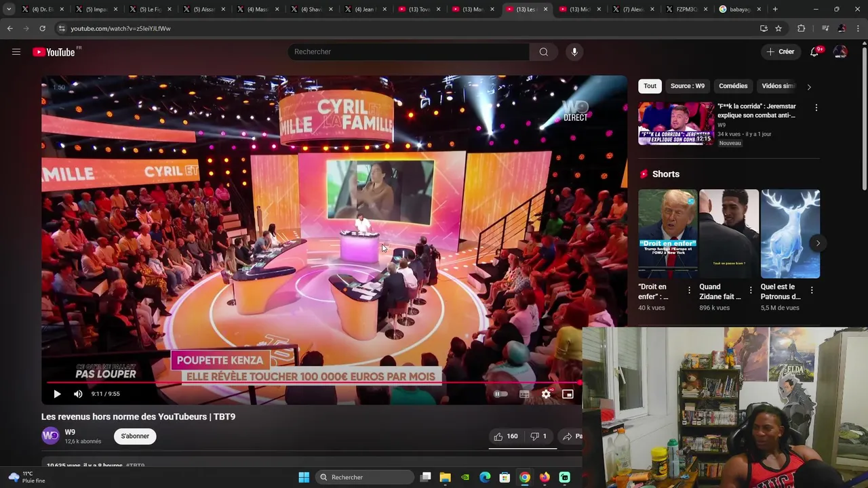Open the notifications bell
The width and height of the screenshot is (868, 488).
(814, 52)
